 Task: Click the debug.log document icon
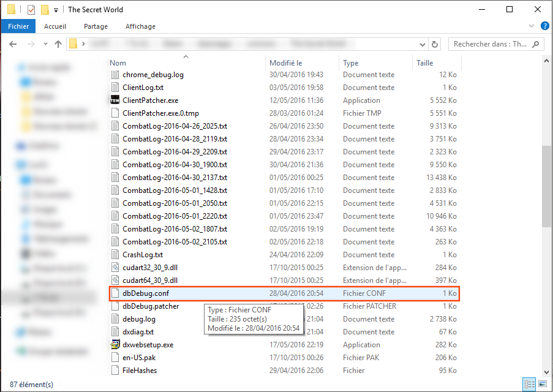pos(115,319)
